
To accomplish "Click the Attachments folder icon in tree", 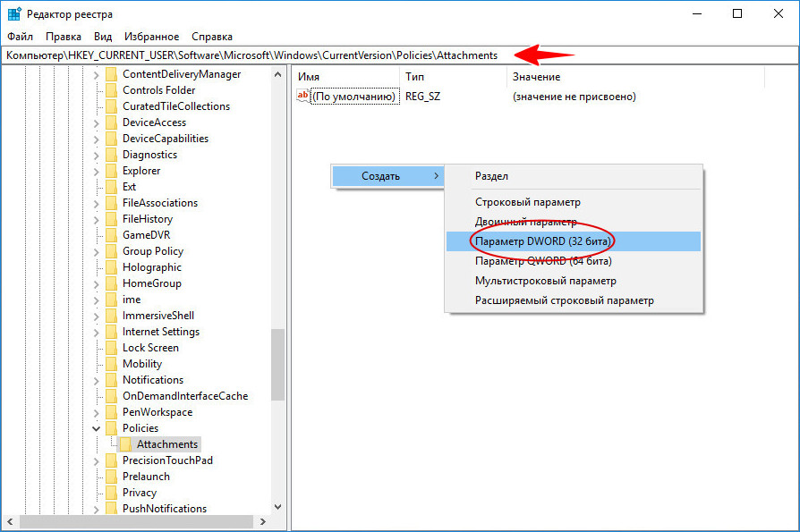I will click(x=126, y=444).
